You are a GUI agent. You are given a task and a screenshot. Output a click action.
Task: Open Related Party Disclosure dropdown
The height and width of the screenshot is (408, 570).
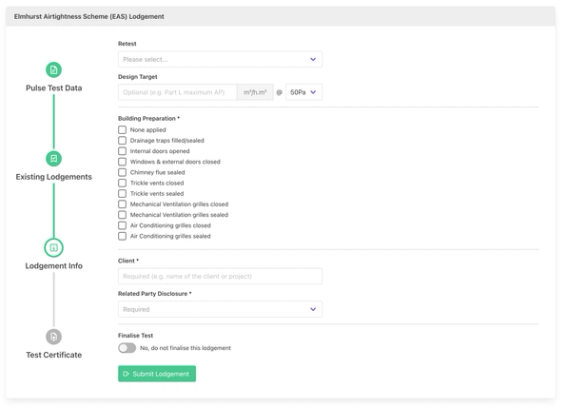[x=220, y=309]
